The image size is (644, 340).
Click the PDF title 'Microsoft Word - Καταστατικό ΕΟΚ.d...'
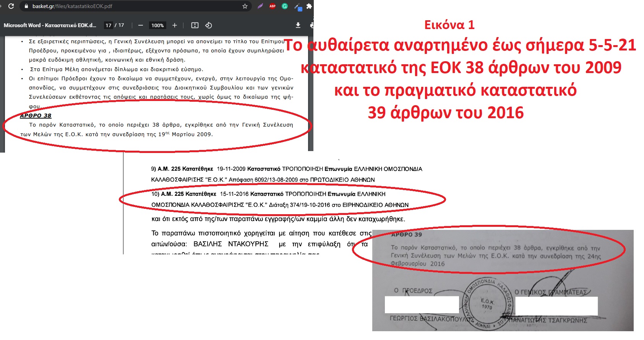[x=50, y=25]
